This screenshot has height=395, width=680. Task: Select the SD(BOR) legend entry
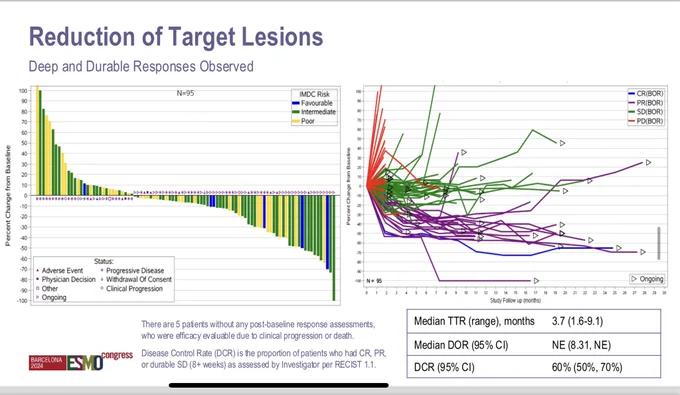click(645, 112)
